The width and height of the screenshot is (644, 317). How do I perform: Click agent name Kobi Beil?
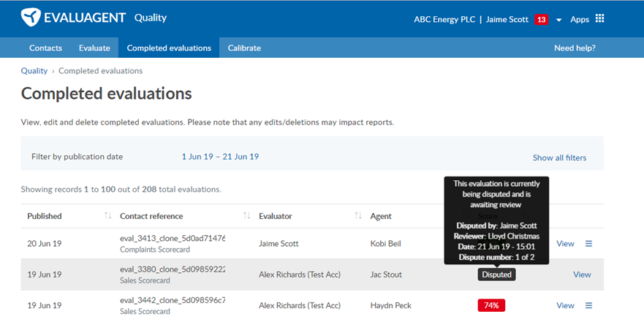386,243
